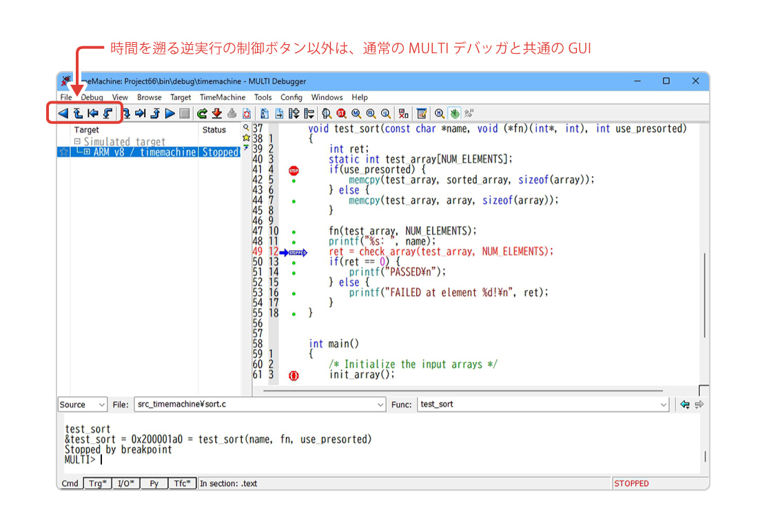Switch to the Trg* tab

(x=98, y=483)
